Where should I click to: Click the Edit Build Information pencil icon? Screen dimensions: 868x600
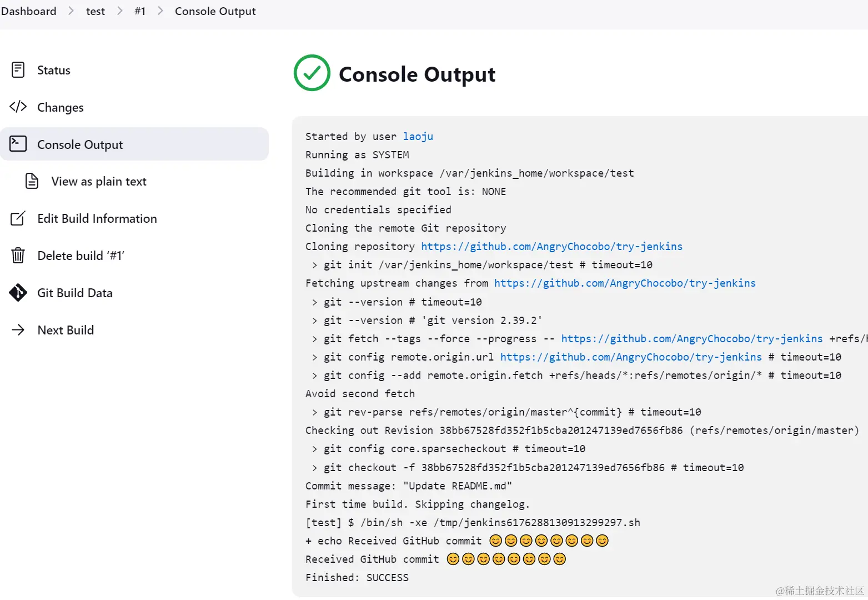pyautogui.click(x=18, y=218)
